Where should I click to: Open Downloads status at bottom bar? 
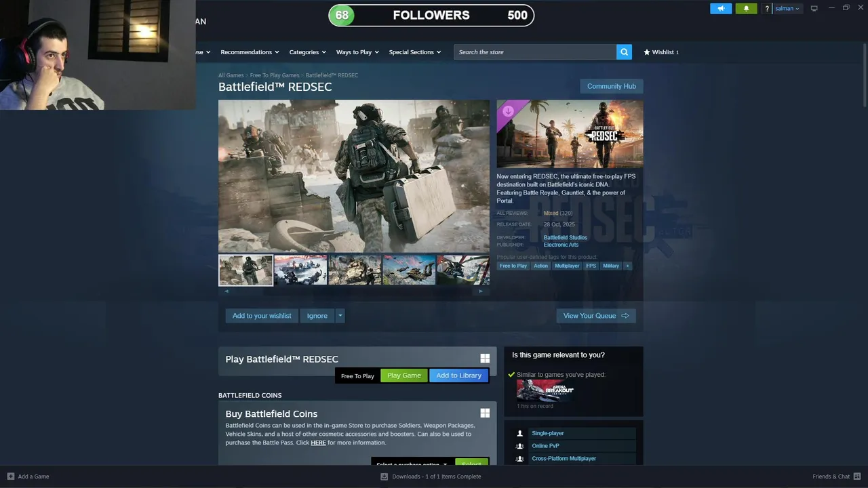click(x=431, y=476)
